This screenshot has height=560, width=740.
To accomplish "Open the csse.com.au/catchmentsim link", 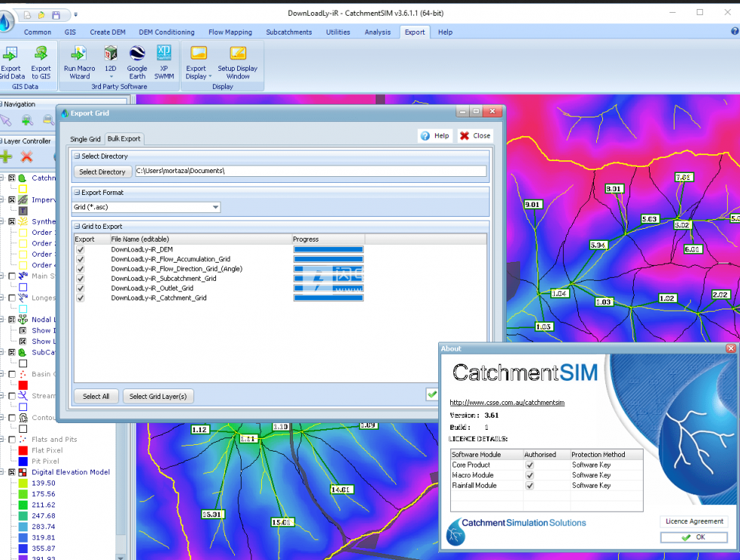I will point(507,403).
